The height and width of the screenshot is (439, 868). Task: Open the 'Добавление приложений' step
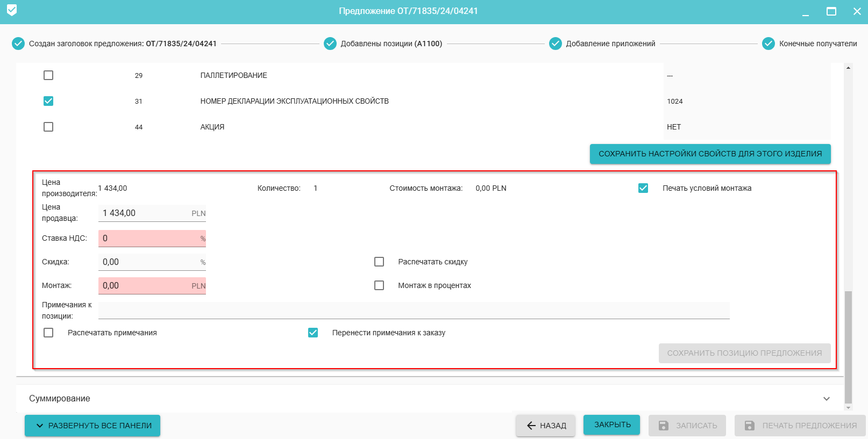(x=610, y=44)
